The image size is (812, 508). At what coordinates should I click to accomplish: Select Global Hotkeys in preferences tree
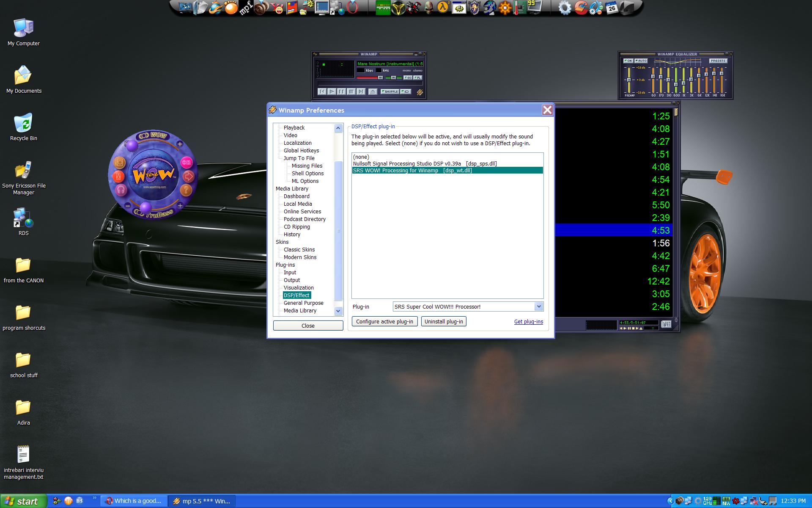pos(301,150)
